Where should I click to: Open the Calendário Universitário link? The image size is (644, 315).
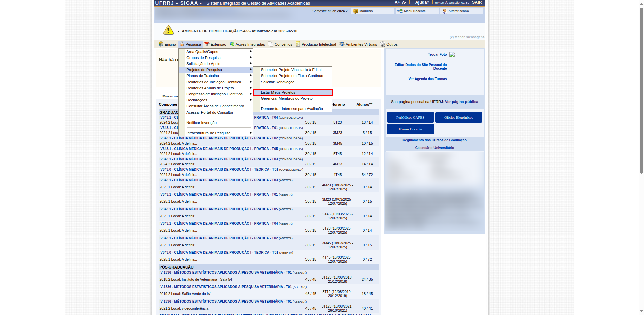point(434,148)
